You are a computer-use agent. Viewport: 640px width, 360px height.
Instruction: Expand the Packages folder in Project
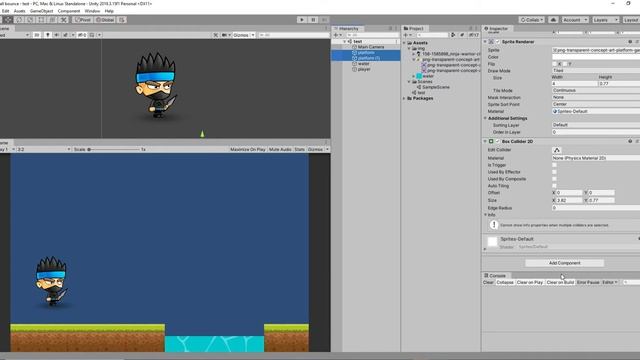pos(404,98)
